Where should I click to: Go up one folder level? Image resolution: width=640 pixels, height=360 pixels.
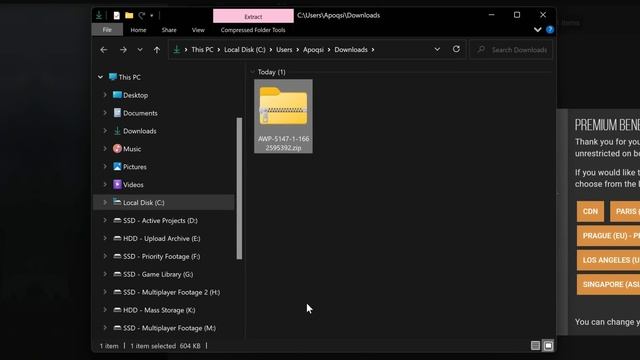click(157, 50)
